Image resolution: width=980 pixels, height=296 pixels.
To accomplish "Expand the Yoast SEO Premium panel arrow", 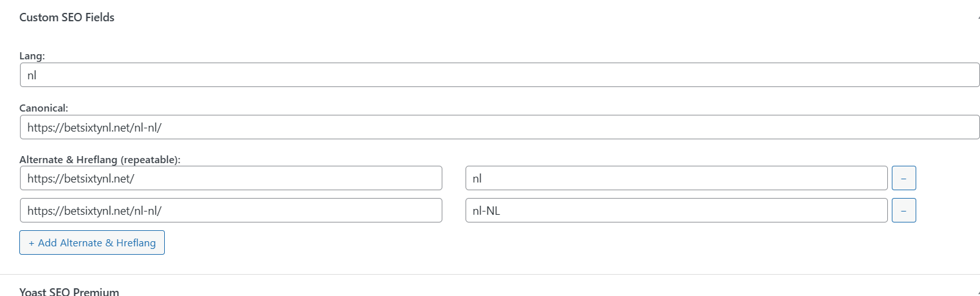I will [x=977, y=292].
